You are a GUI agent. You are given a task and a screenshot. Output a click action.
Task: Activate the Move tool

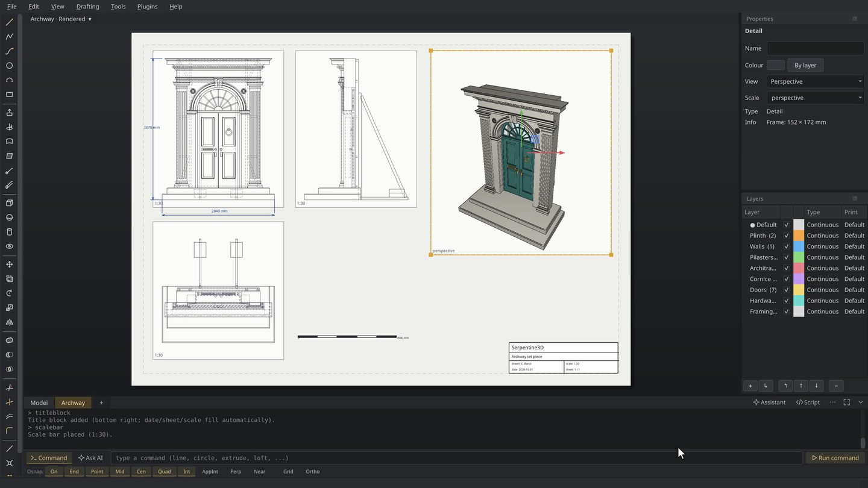9,264
